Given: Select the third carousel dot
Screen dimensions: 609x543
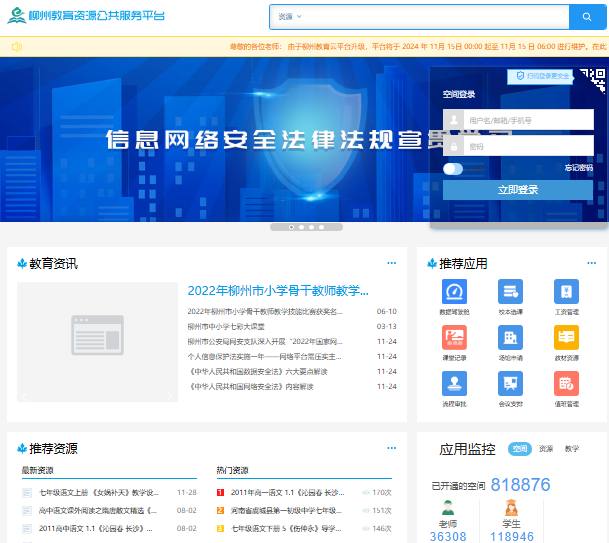Looking at the screenshot, I should (x=311, y=227).
